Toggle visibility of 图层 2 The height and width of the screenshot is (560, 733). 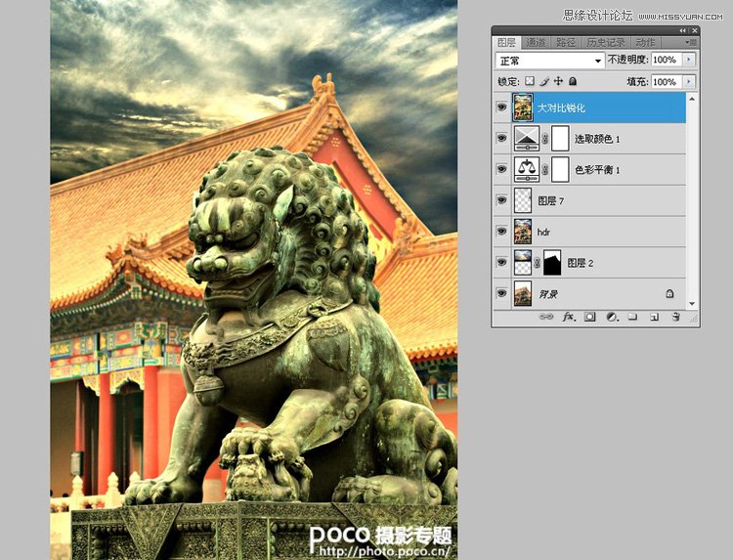pos(501,262)
